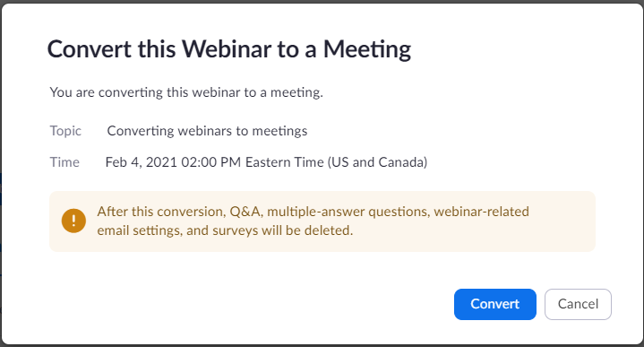Click the blue Convert button

click(495, 304)
